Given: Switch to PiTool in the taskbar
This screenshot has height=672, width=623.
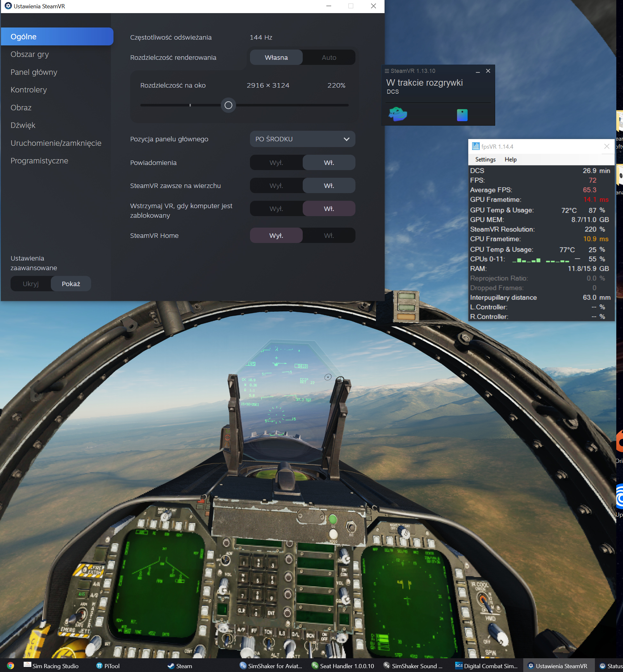Looking at the screenshot, I should (108, 666).
